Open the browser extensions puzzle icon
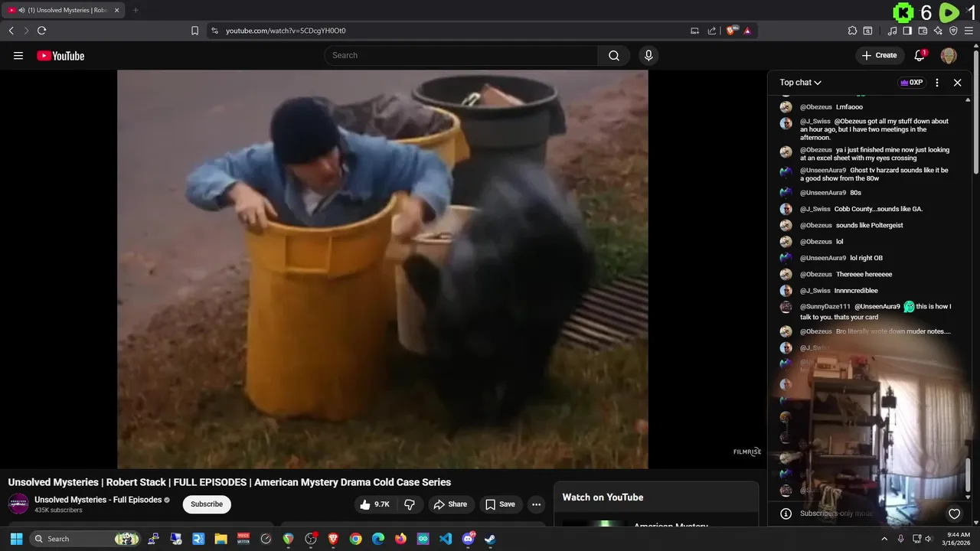Screen dimensions: 980x551 [852, 31]
